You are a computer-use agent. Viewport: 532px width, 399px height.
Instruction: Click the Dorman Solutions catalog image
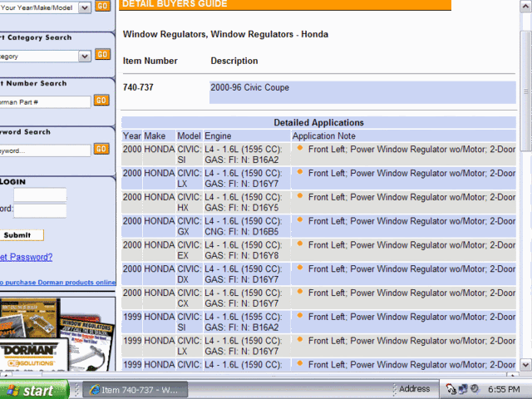[x=57, y=334]
